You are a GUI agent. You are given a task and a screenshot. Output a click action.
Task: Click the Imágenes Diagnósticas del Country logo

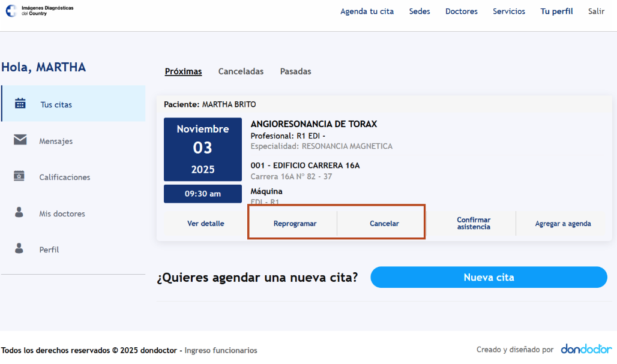(40, 11)
